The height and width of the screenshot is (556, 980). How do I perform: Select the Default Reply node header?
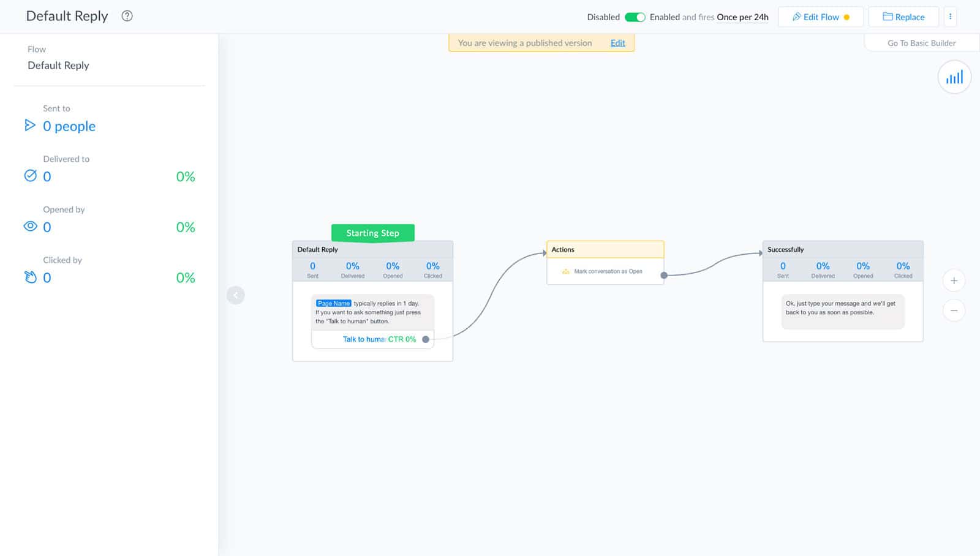point(372,249)
